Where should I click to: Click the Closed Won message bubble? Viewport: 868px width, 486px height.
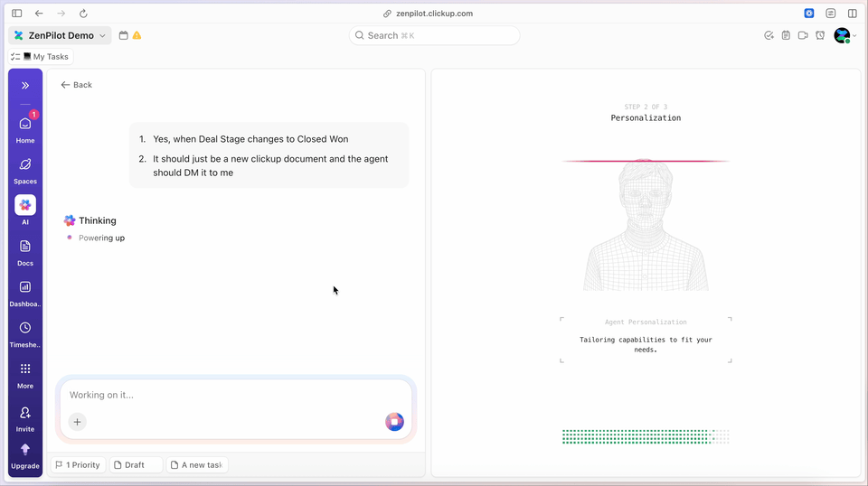click(269, 155)
